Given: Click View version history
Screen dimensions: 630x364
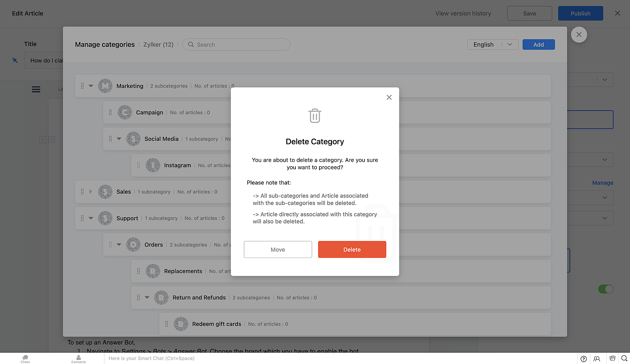Looking at the screenshot, I should [x=463, y=14].
